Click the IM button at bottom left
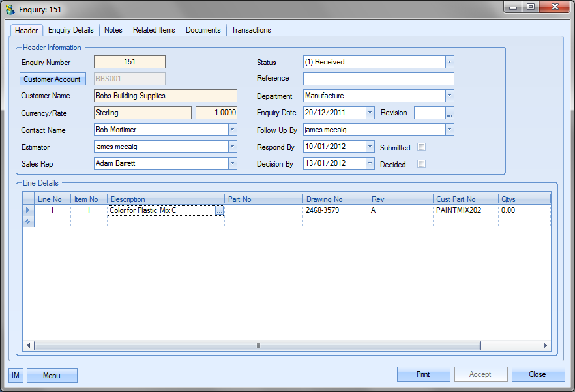Image resolution: width=575 pixels, height=392 pixels. (x=16, y=375)
